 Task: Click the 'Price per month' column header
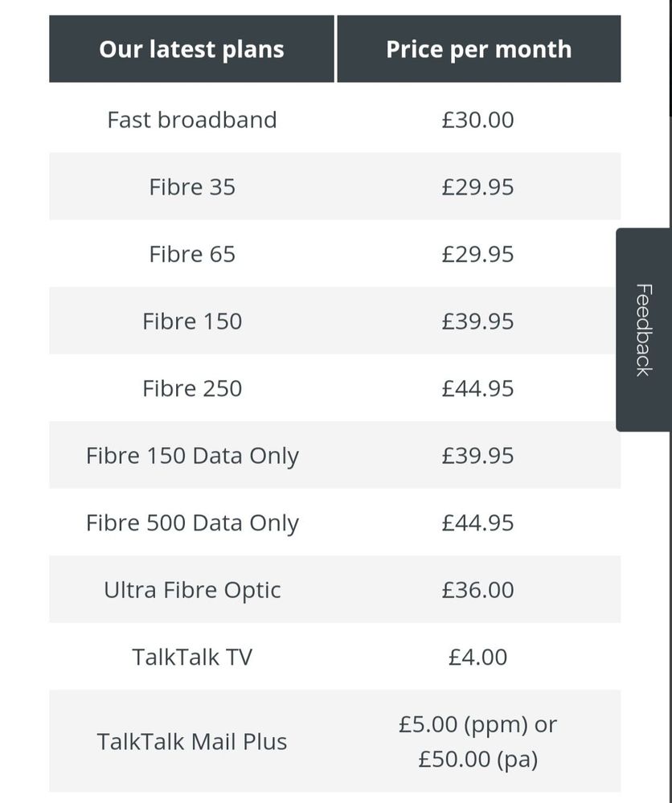point(479,49)
